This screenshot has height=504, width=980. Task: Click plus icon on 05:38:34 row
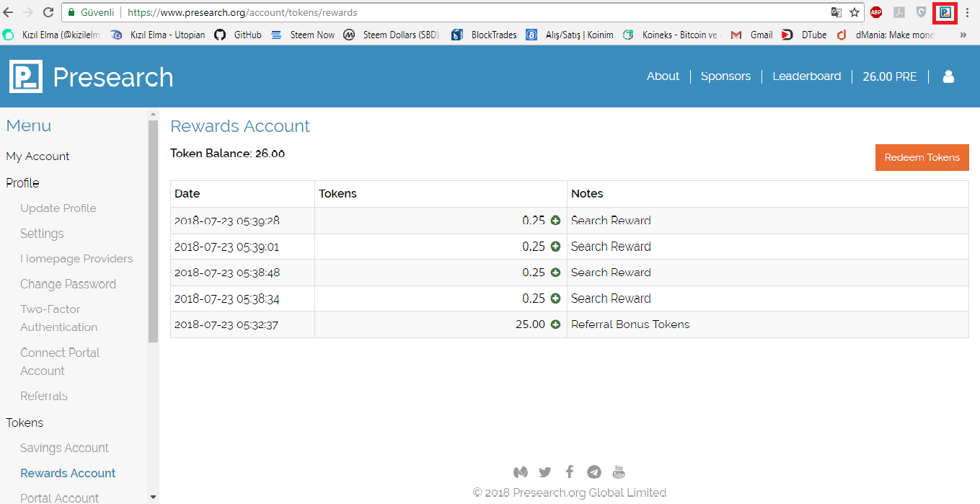pos(555,299)
